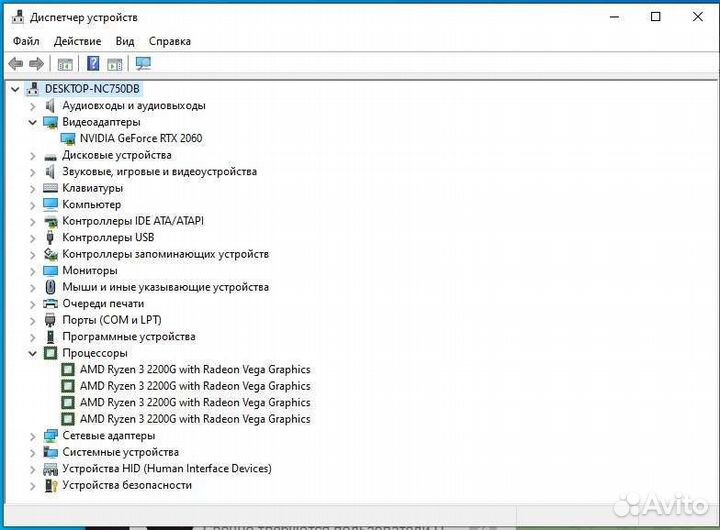Expand the Программные устройства chevron
Screen dimensions: 720x530
(x=33, y=337)
